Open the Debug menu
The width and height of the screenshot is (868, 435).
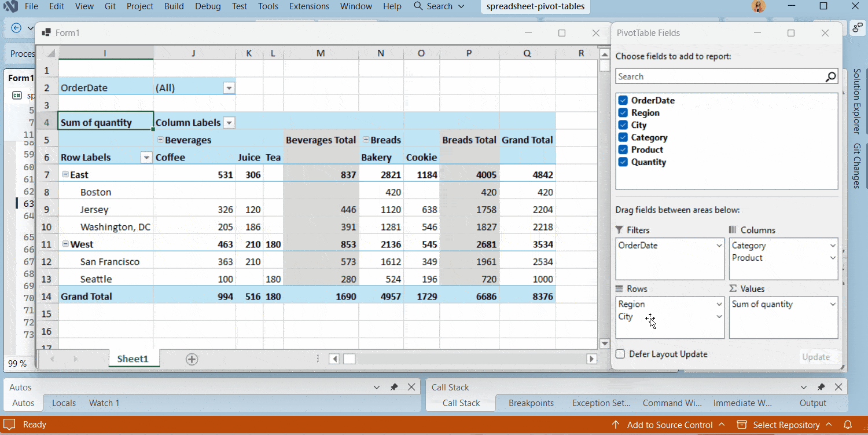tap(208, 6)
